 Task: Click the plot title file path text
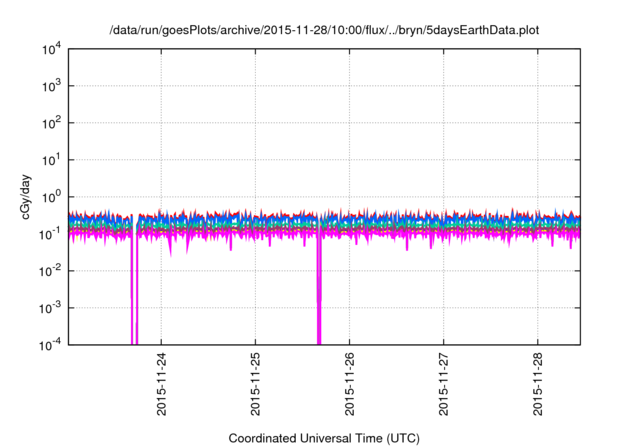click(324, 31)
